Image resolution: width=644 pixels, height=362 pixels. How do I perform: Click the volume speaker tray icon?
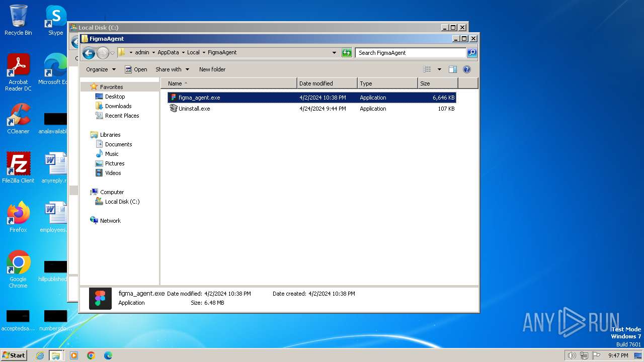tap(572, 355)
